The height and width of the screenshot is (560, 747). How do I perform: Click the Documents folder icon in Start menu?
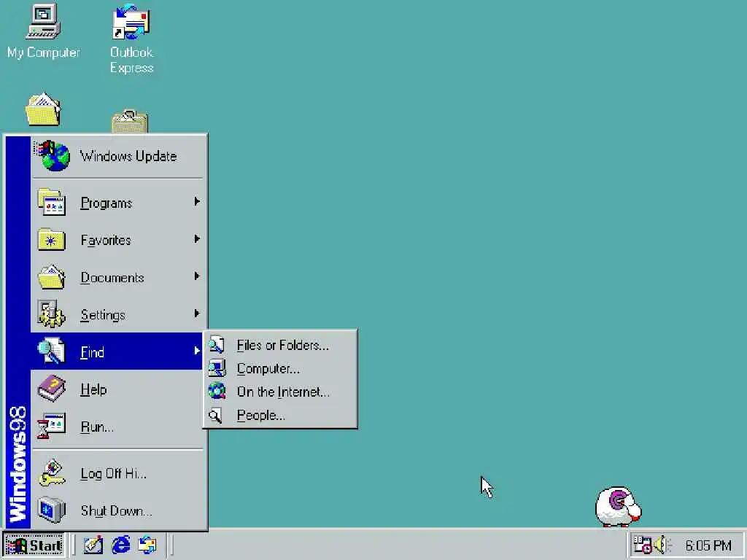click(x=52, y=276)
